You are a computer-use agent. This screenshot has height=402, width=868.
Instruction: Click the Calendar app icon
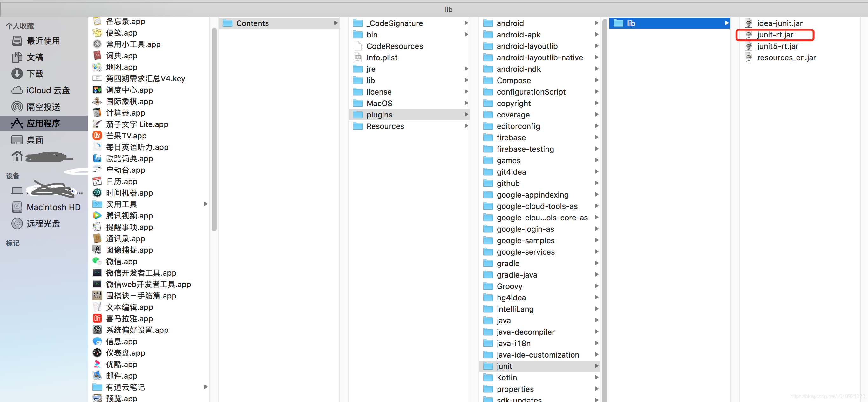pos(97,182)
